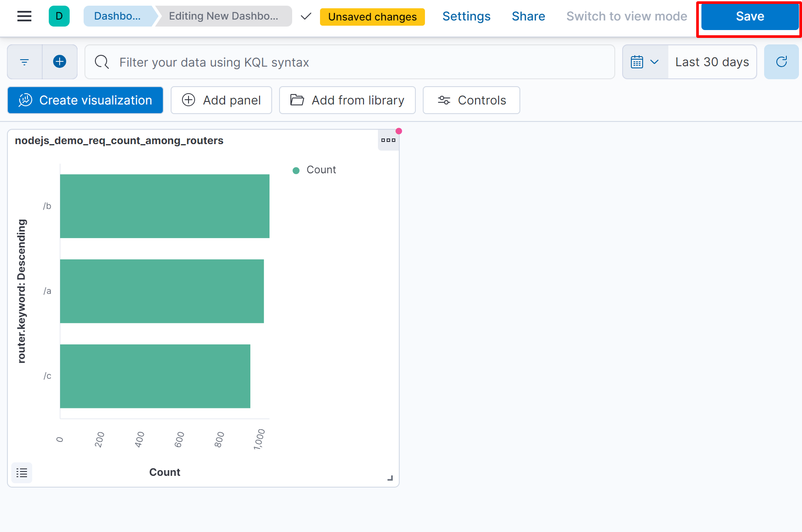Click the add filter plus icon
The height and width of the screenshot is (532, 802).
coord(60,62)
